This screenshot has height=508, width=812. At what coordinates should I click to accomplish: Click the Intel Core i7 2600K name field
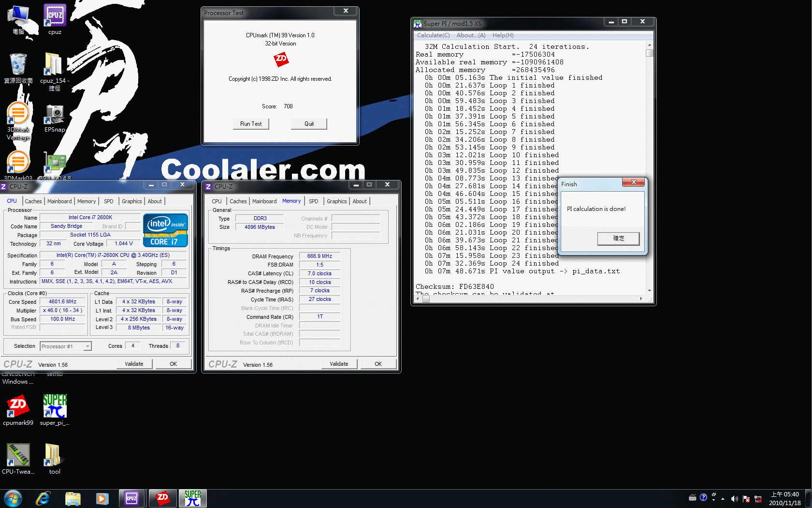point(90,217)
